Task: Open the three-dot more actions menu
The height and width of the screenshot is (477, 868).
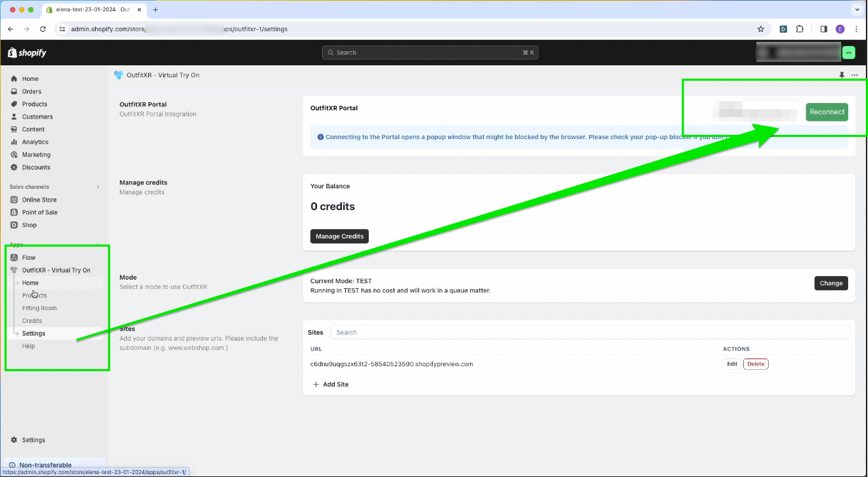Action: pos(855,75)
